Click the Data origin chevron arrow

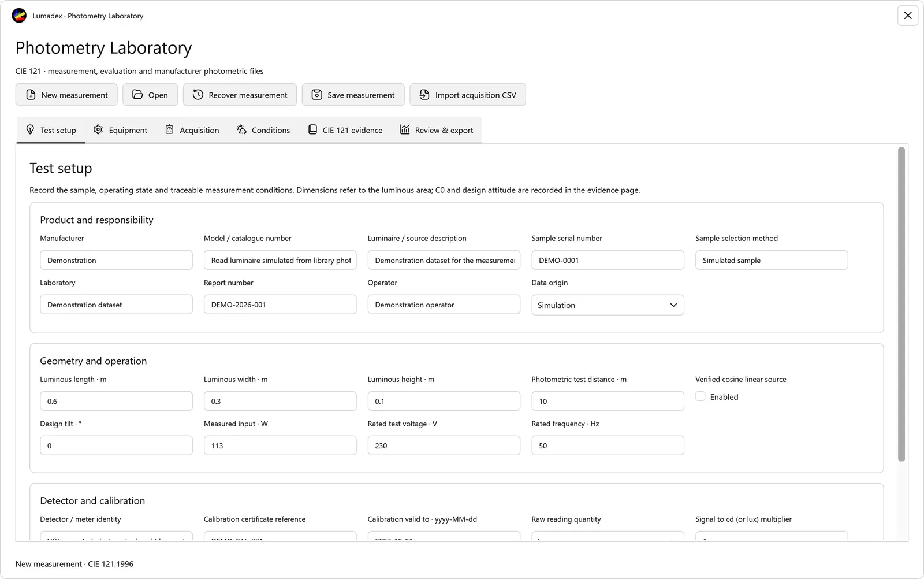pyautogui.click(x=673, y=305)
